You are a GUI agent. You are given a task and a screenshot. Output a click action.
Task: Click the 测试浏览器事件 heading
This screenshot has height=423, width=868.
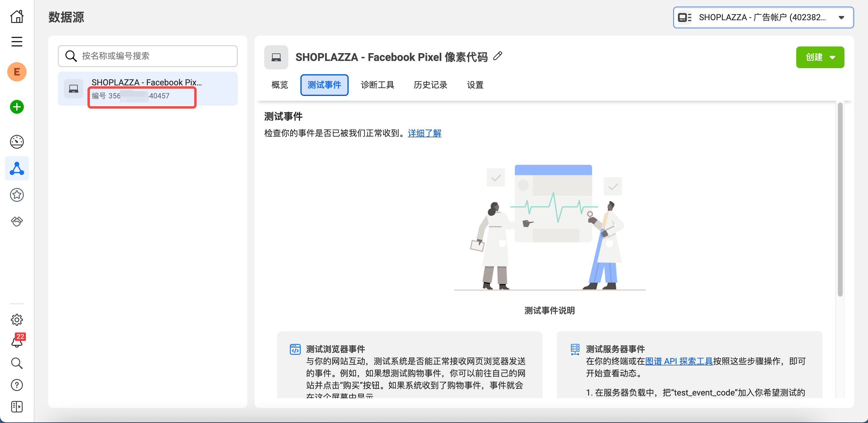[335, 349]
